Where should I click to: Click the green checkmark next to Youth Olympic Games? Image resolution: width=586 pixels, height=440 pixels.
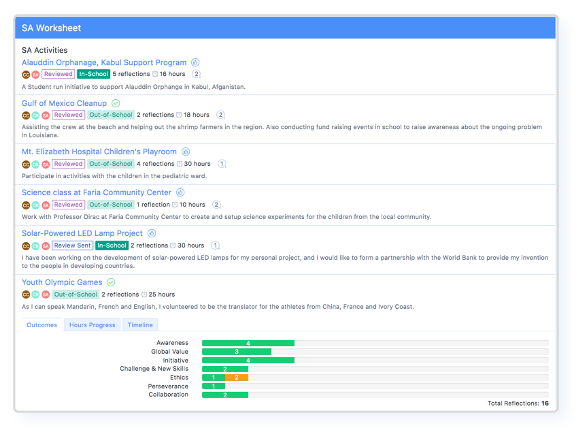tap(111, 282)
